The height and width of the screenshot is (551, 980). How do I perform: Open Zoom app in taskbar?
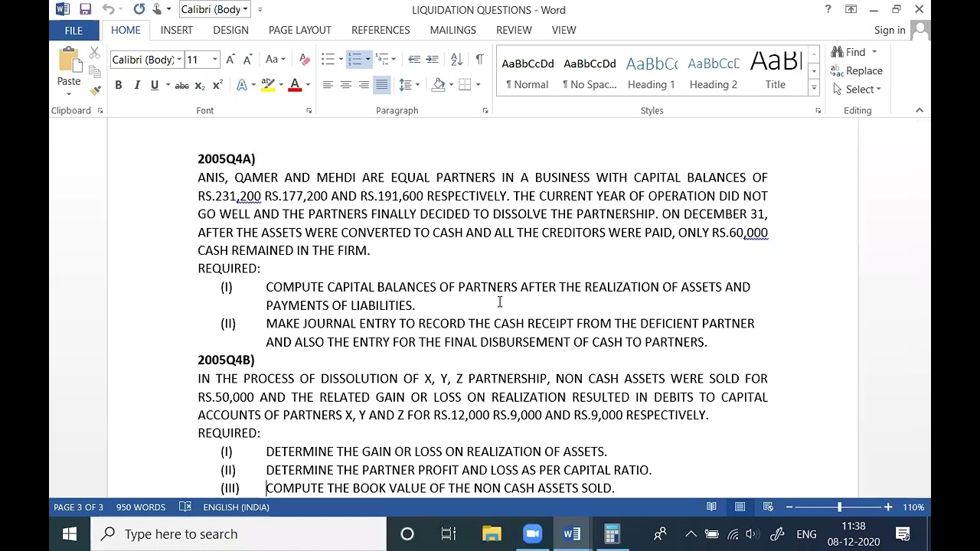[x=531, y=534]
